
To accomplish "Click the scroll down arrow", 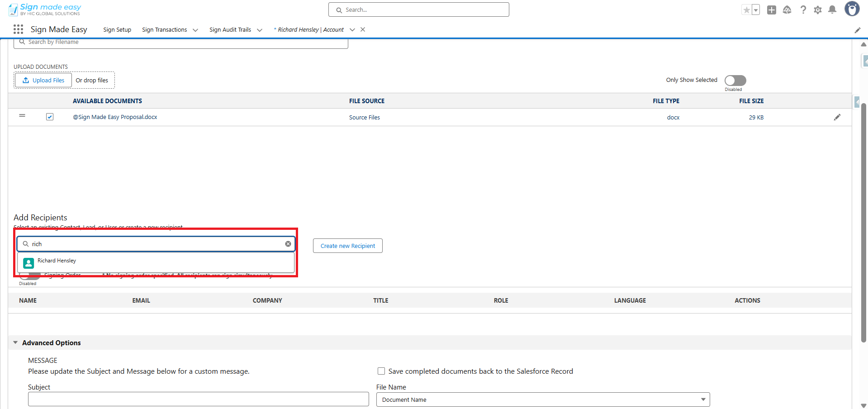I will coord(863,405).
